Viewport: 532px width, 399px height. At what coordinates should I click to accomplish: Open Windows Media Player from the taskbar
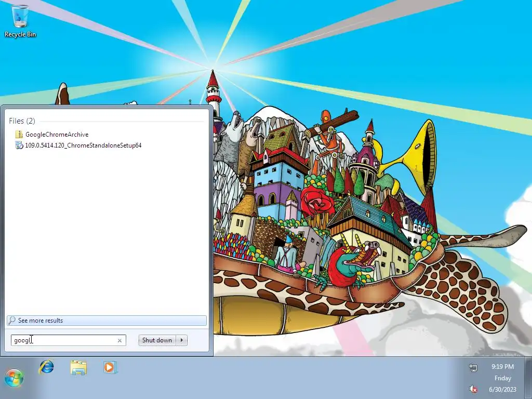point(110,367)
